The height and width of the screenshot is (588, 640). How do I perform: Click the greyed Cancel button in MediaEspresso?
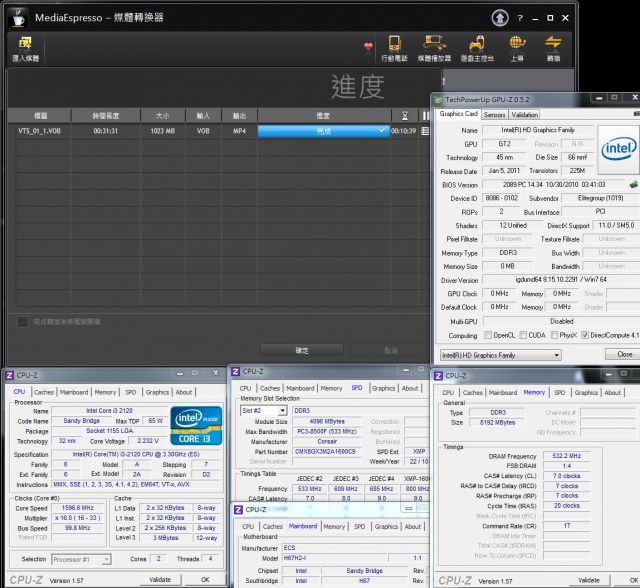coord(390,350)
